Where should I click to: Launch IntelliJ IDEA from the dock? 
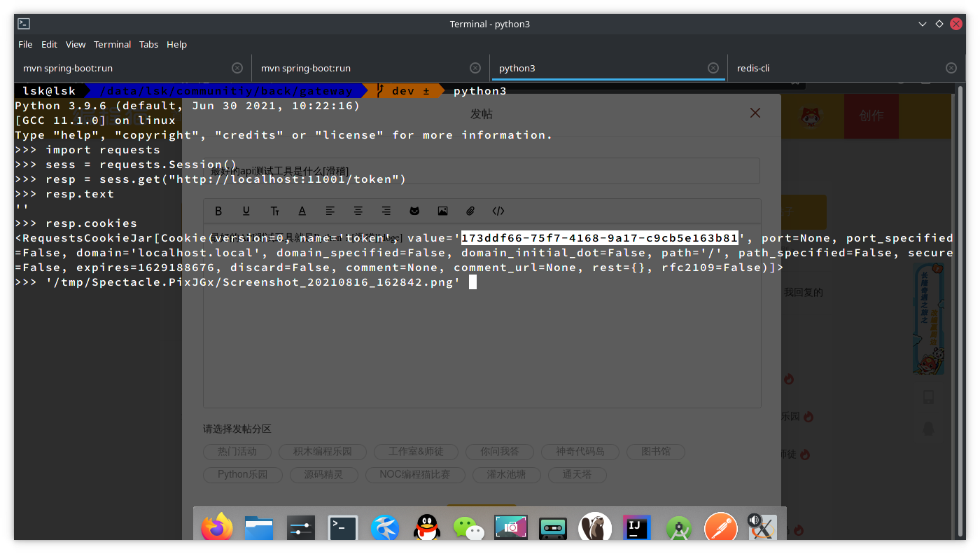(637, 527)
